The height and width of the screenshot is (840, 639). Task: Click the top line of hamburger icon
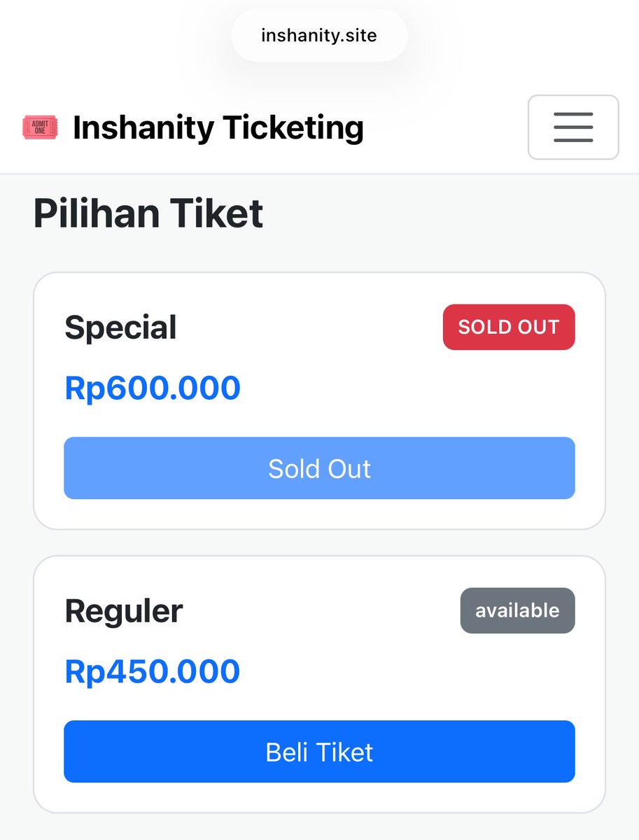coord(573,114)
